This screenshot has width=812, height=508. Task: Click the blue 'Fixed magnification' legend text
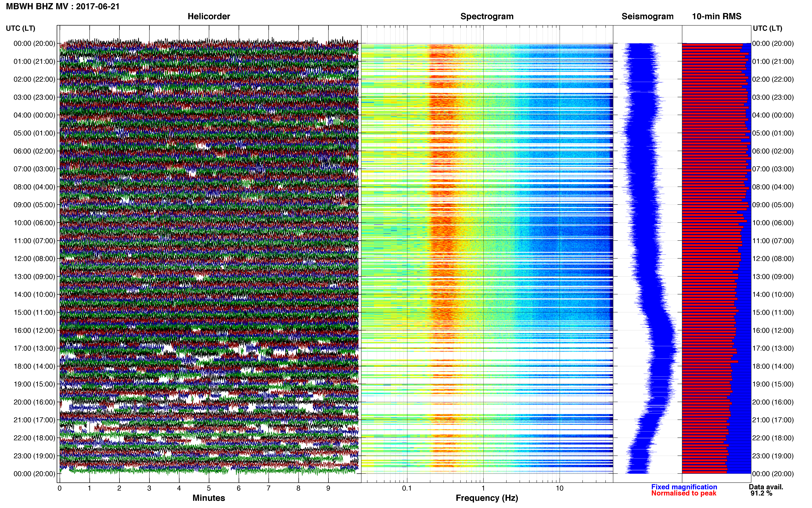point(684,487)
